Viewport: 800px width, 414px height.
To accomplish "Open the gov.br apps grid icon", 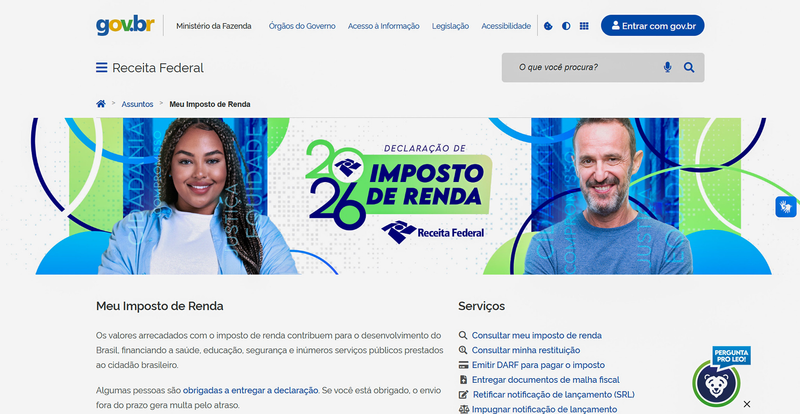I will (x=584, y=26).
